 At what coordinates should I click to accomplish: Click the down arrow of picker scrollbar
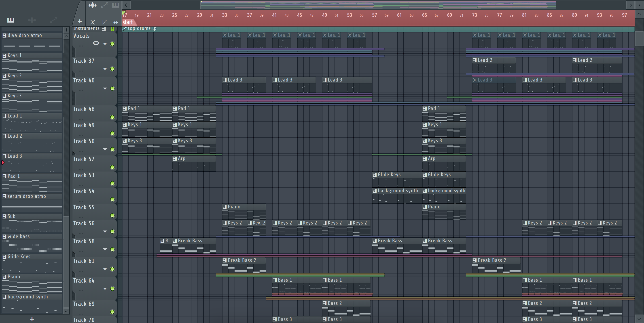[66, 311]
